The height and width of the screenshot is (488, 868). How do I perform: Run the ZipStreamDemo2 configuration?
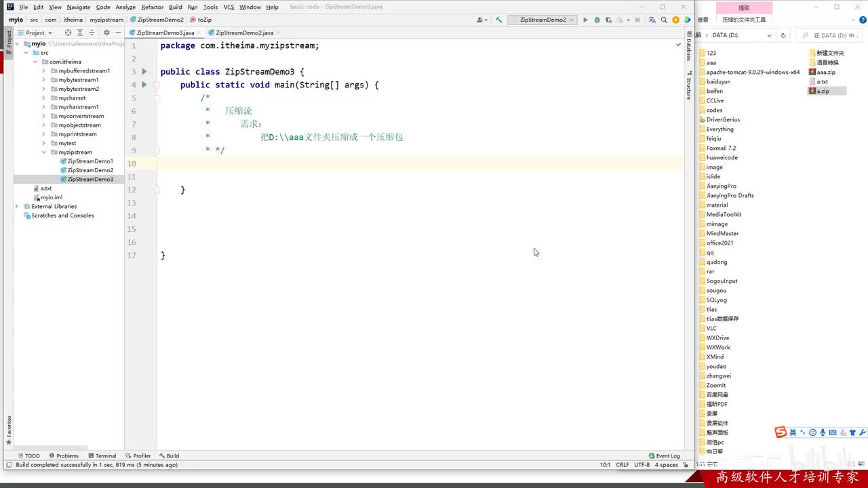click(x=585, y=20)
